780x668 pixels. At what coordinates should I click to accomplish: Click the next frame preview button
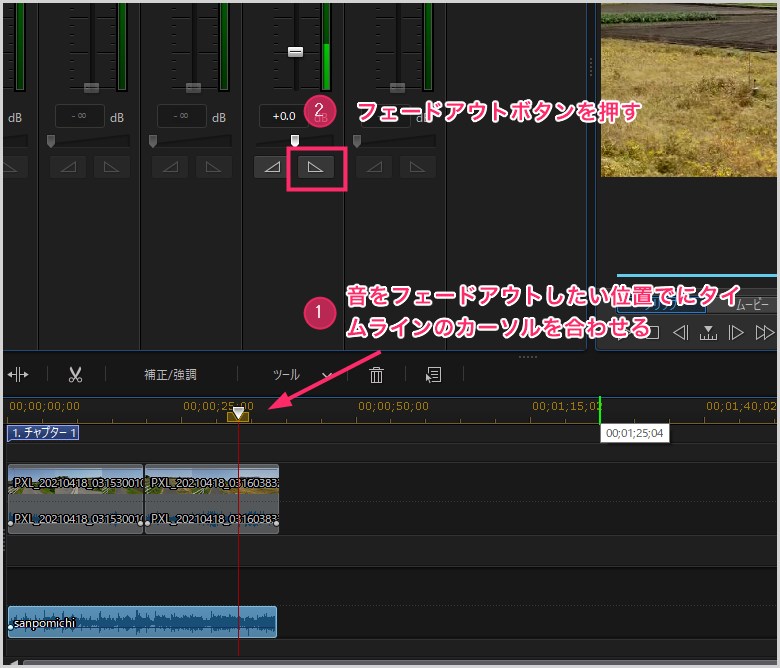click(x=736, y=332)
